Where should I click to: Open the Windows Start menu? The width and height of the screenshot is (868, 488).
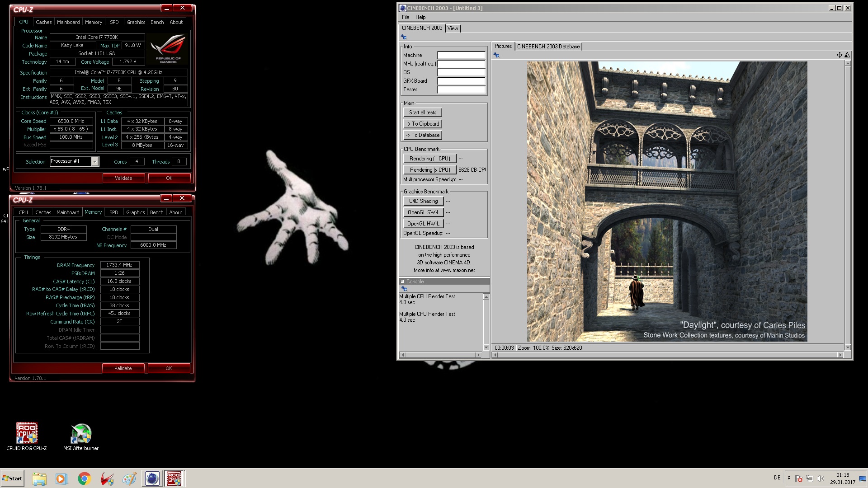click(13, 479)
